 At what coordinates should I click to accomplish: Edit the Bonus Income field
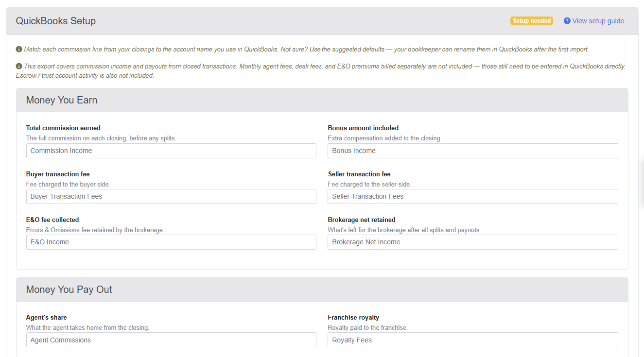tap(473, 151)
